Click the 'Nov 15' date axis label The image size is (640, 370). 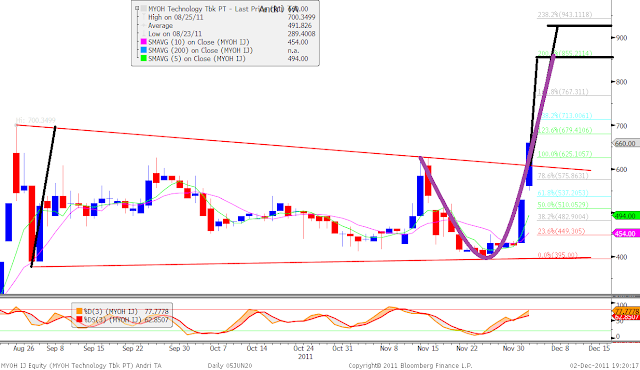(428, 348)
